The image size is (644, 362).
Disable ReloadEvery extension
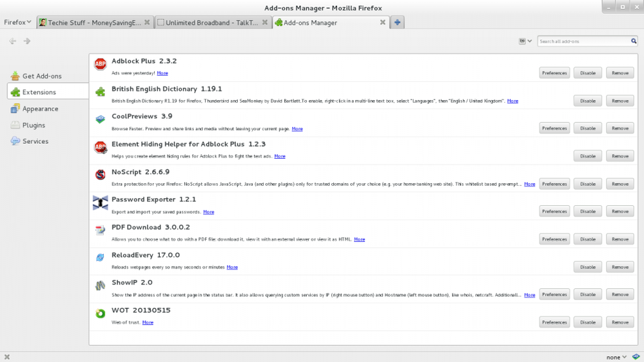tap(587, 267)
